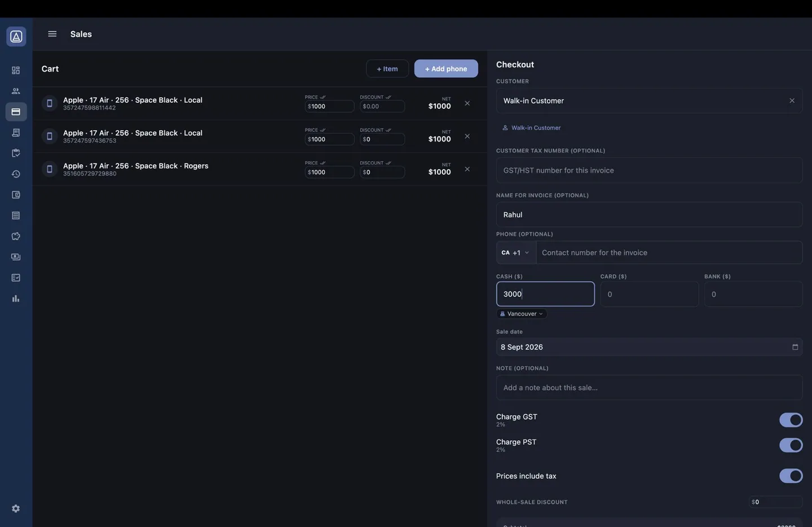Toggle the Charge GST switch

(791, 420)
